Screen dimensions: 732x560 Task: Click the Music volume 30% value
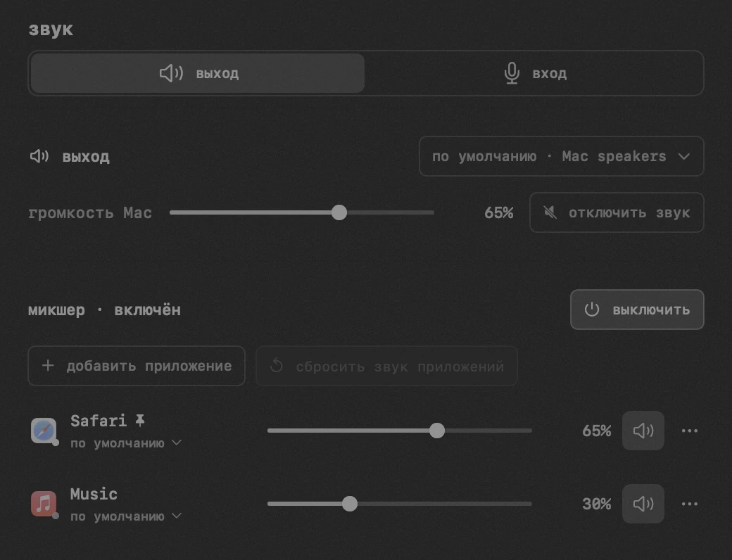pos(596,504)
